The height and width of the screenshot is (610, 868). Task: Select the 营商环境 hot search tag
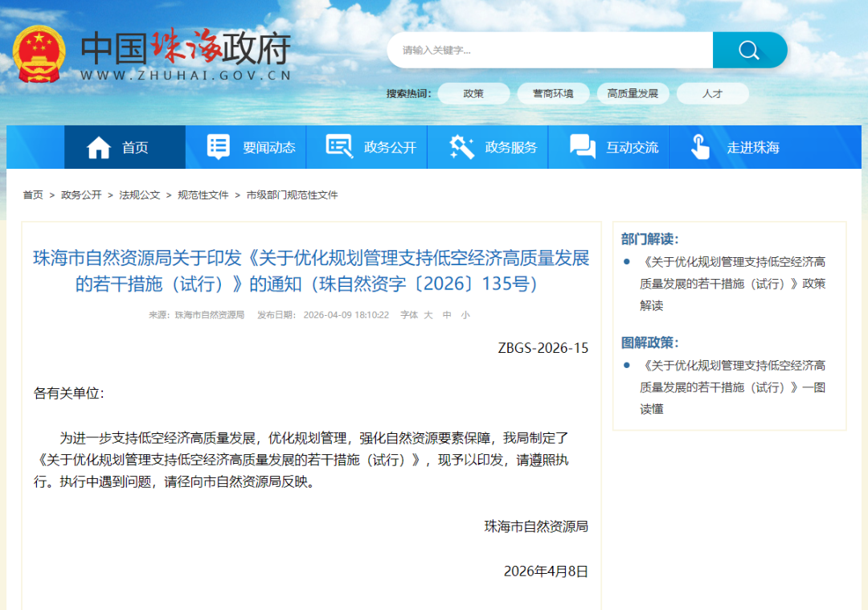click(553, 93)
